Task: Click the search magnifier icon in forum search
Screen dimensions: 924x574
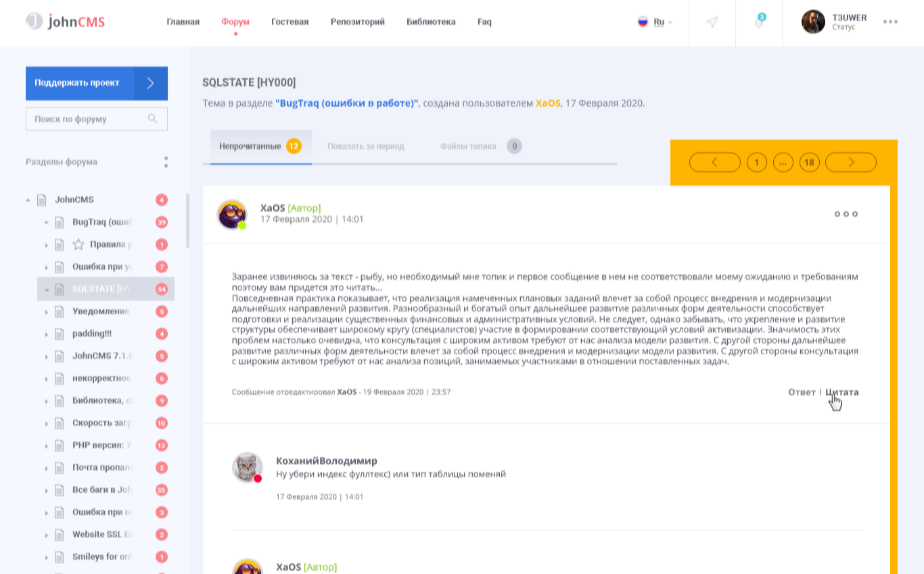Action: (153, 119)
